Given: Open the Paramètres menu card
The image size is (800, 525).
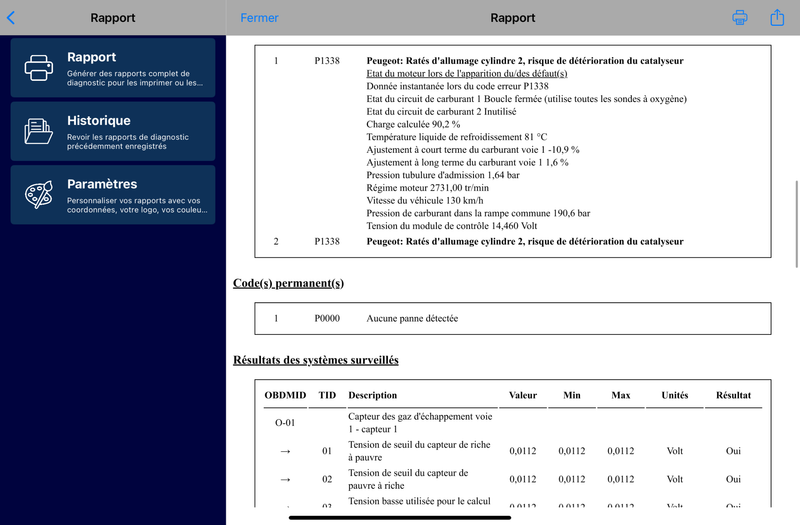Looking at the screenshot, I should click(113, 194).
